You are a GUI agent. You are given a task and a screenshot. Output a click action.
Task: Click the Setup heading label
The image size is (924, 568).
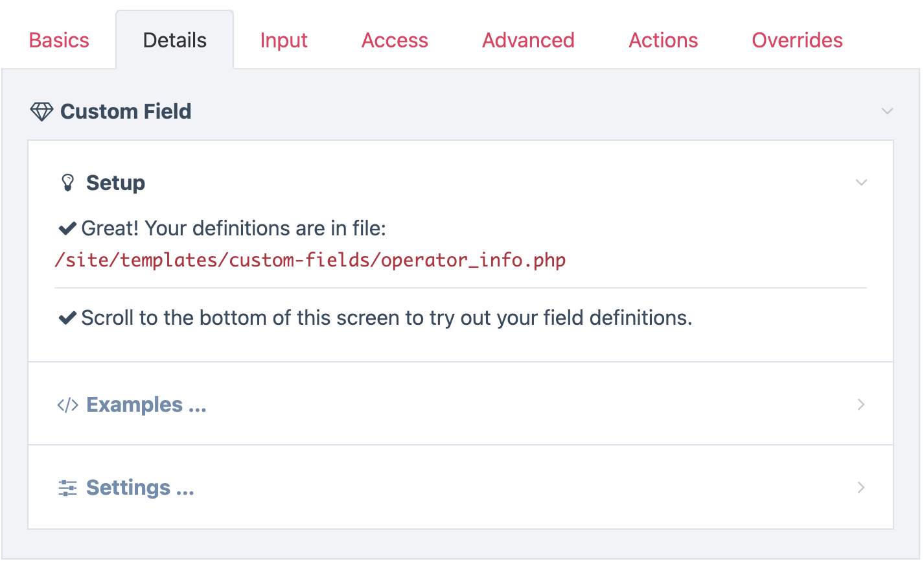coord(115,183)
